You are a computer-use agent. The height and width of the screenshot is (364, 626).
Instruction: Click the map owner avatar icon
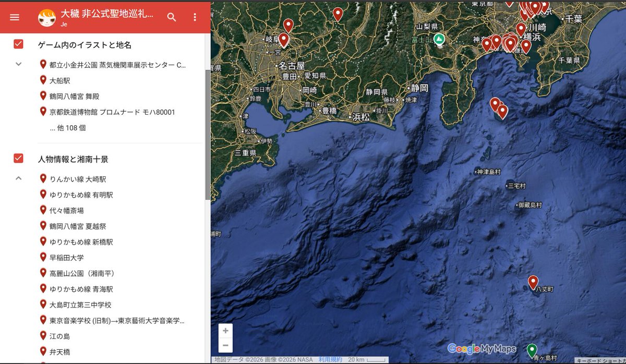[x=47, y=17]
